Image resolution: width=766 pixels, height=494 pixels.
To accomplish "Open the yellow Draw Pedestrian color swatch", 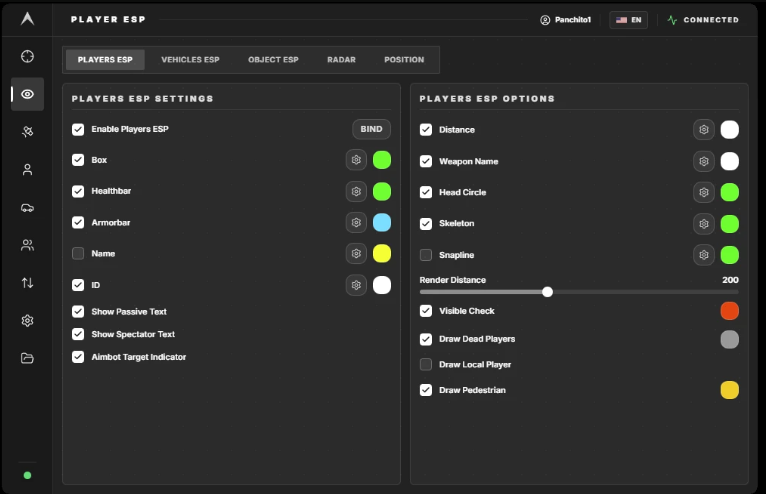I will coord(729,390).
